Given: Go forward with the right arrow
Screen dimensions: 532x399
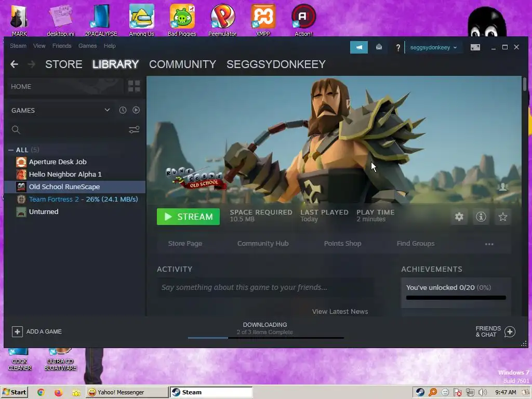Looking at the screenshot, I should point(31,64).
